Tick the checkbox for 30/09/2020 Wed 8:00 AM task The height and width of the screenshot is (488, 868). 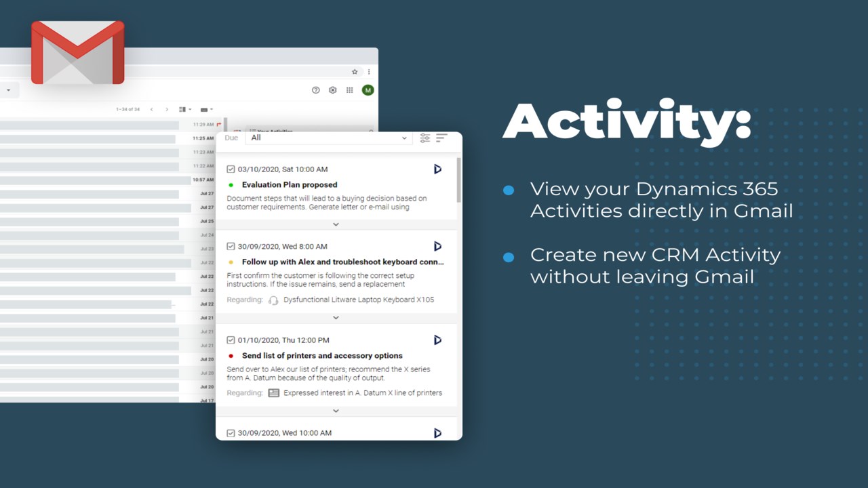231,246
